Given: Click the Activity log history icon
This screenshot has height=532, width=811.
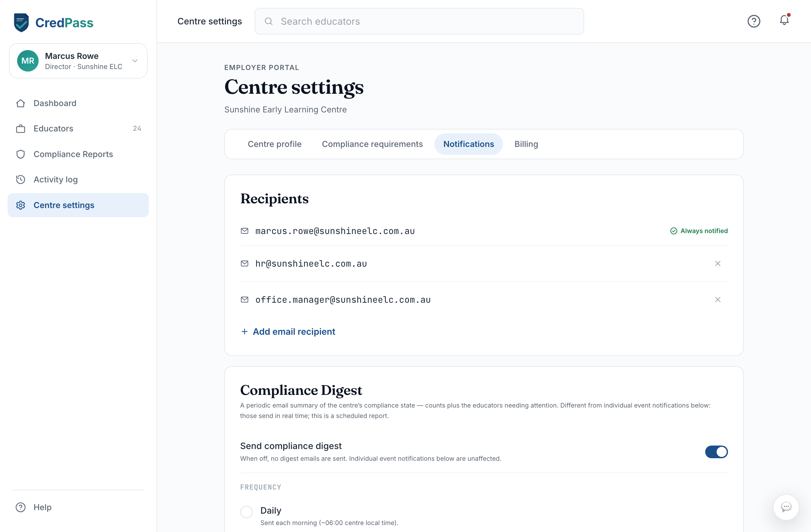Looking at the screenshot, I should (21, 180).
